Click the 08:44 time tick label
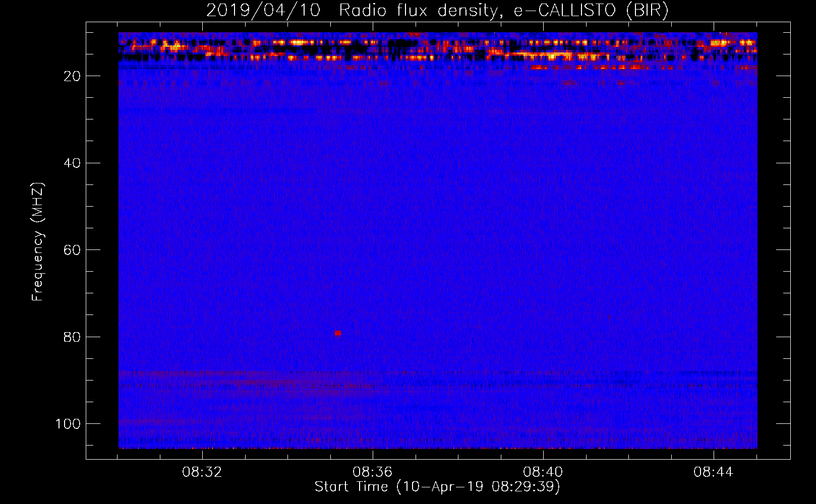The image size is (816, 504). click(x=714, y=472)
